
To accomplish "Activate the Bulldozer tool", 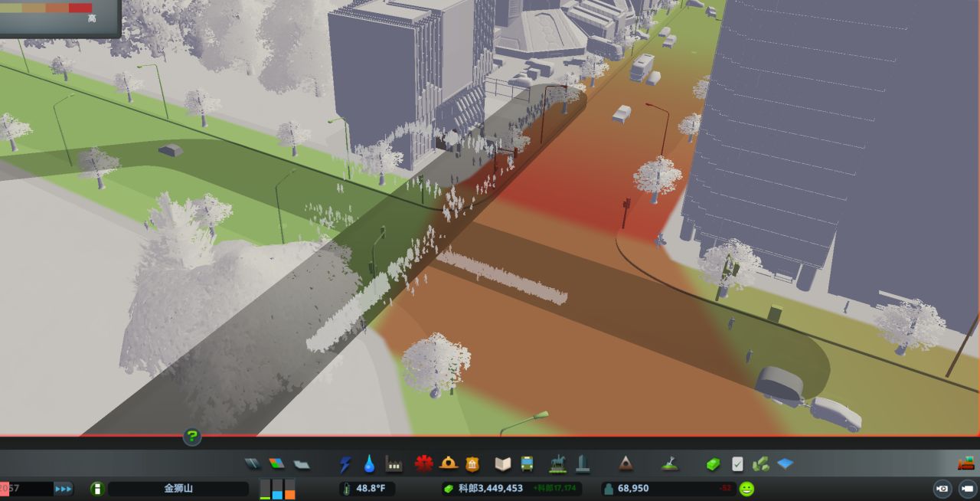I will coord(966,463).
